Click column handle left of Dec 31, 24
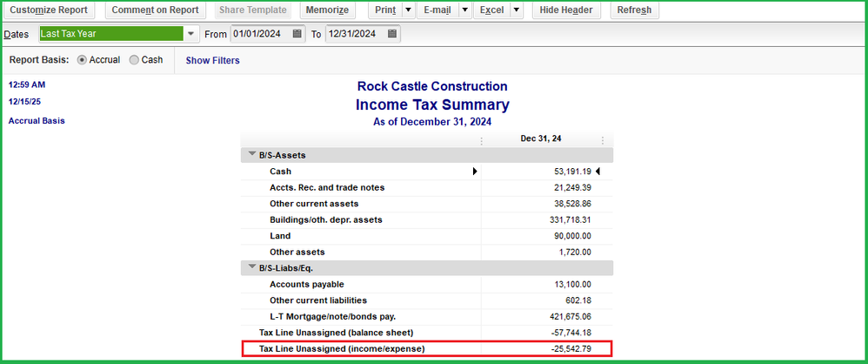The width and height of the screenshot is (868, 364). [x=482, y=141]
